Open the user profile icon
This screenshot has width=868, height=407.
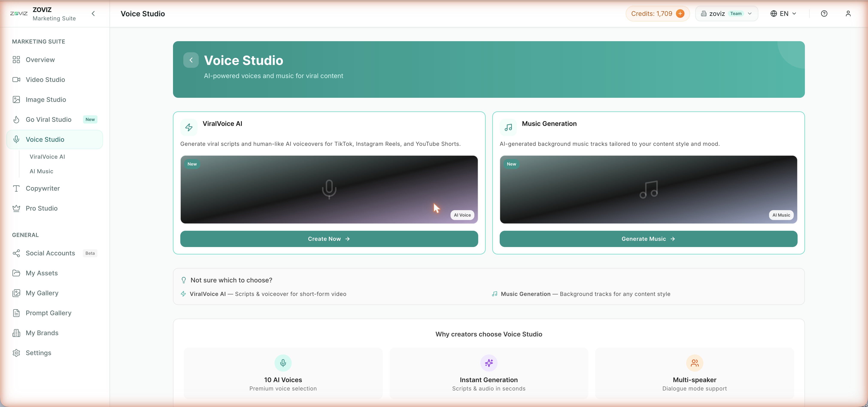click(x=848, y=14)
